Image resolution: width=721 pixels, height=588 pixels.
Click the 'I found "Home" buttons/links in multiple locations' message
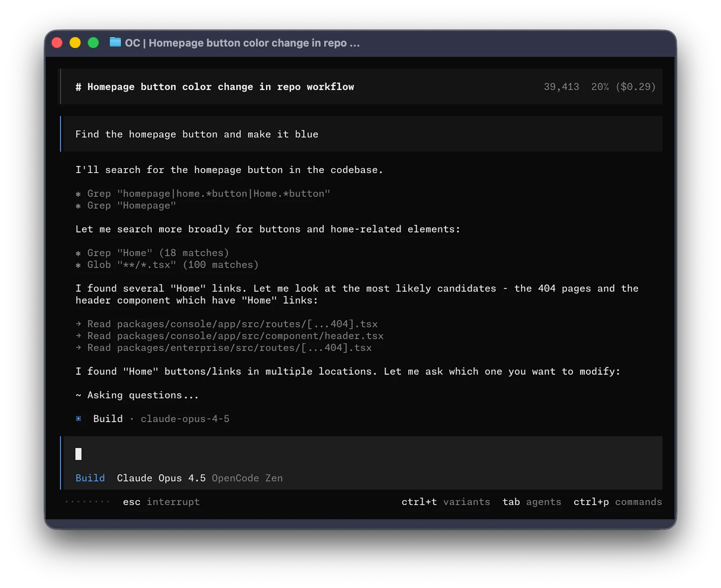(x=348, y=372)
